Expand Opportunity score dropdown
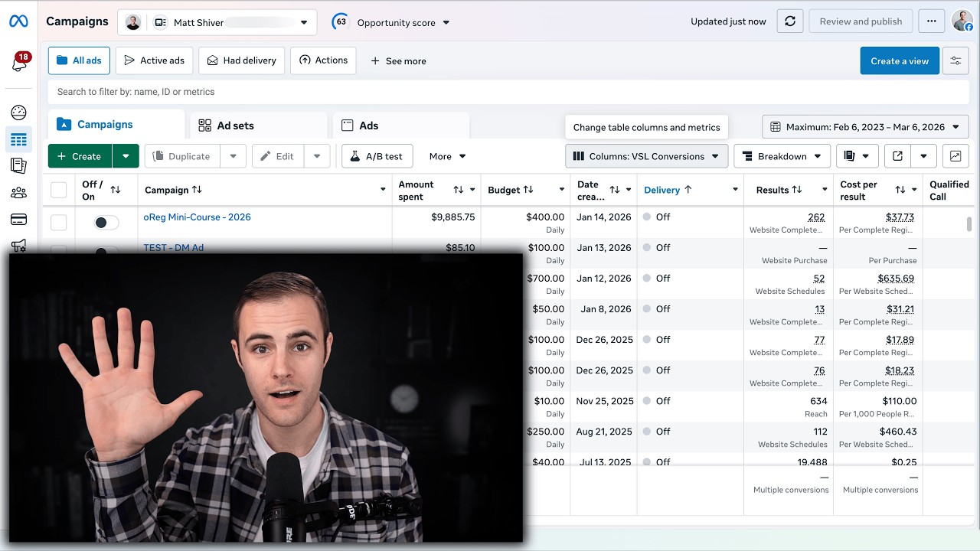This screenshot has width=980, height=551. [446, 23]
